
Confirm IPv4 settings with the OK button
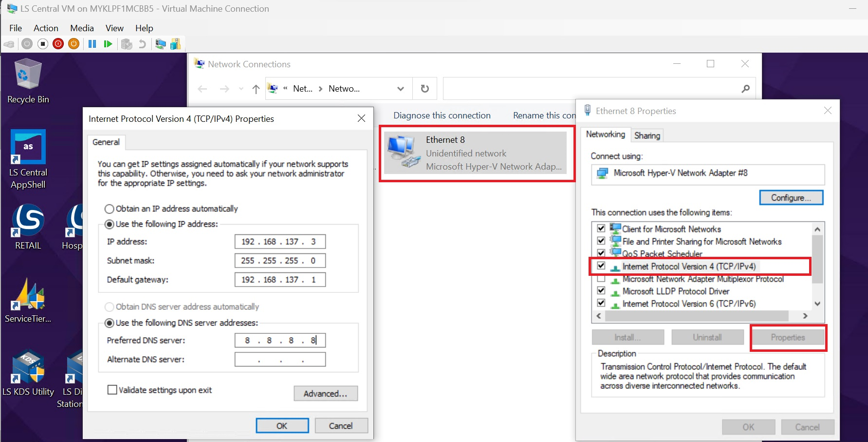282,425
